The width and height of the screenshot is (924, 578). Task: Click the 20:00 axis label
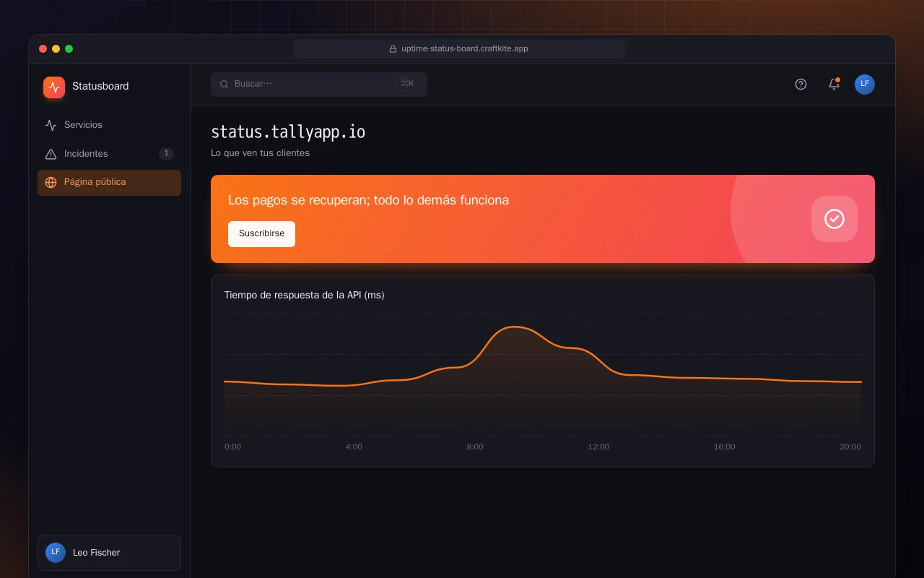[x=850, y=447]
